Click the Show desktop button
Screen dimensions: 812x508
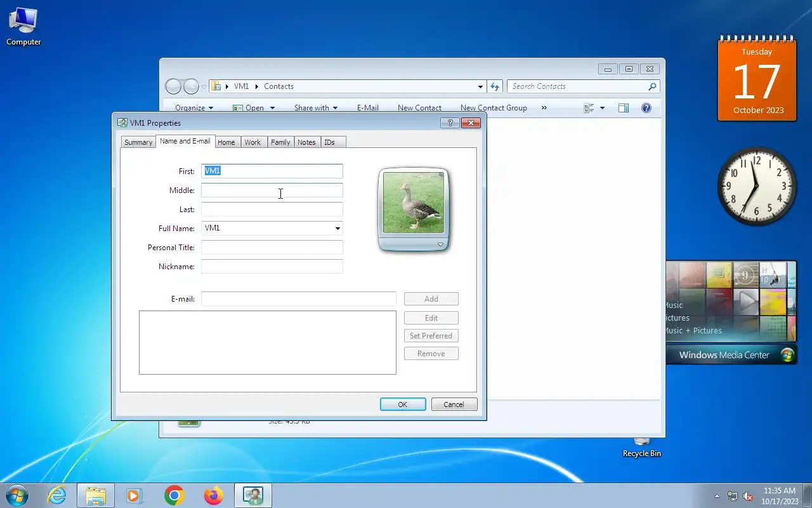point(807,495)
